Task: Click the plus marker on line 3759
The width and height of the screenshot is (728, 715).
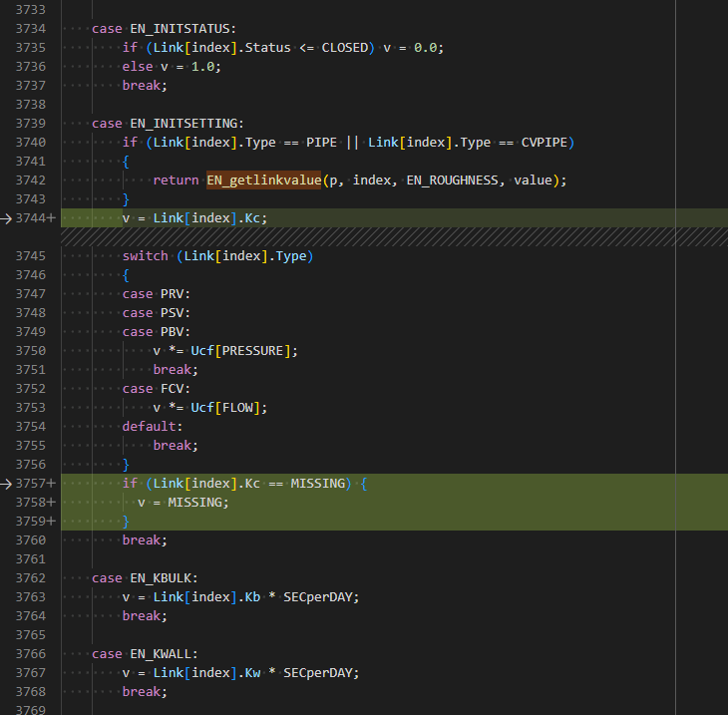Action: click(x=52, y=522)
